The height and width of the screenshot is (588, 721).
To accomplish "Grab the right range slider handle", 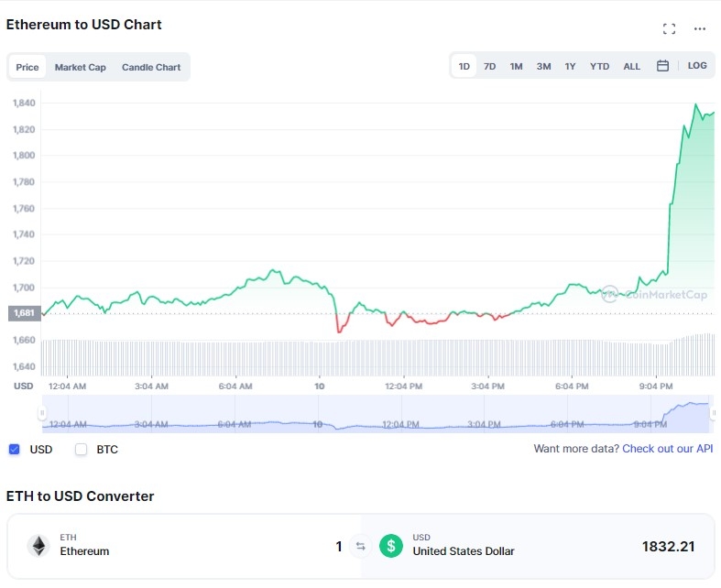I will (713, 413).
